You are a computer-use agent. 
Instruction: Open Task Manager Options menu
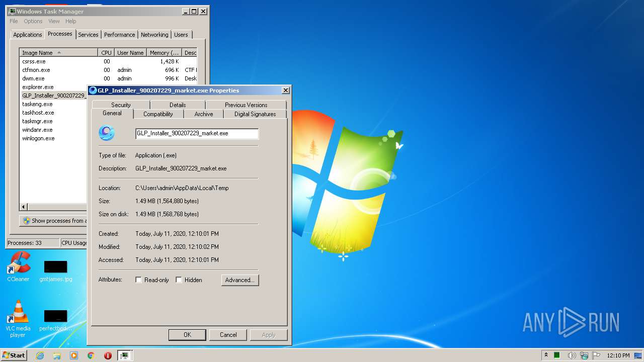33,21
